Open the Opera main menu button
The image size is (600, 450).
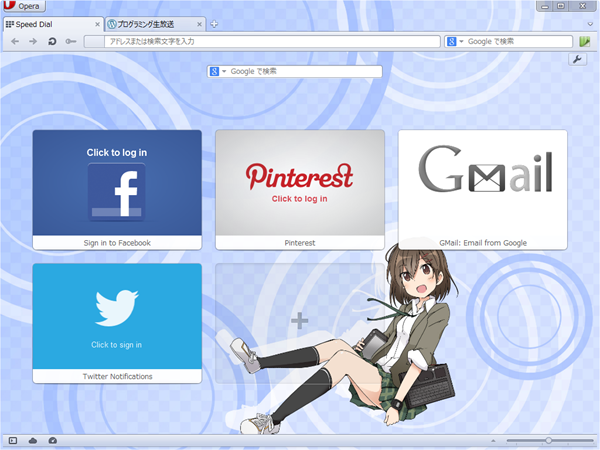(24, 6)
